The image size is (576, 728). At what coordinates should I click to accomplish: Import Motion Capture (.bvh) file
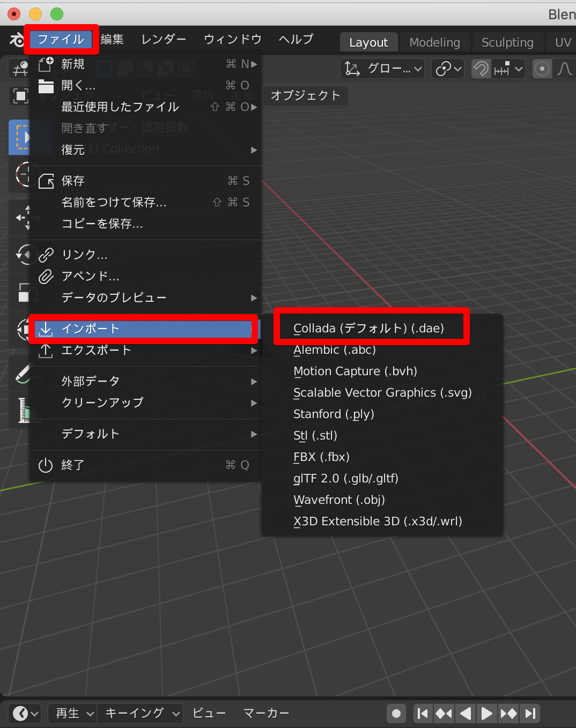(382, 371)
